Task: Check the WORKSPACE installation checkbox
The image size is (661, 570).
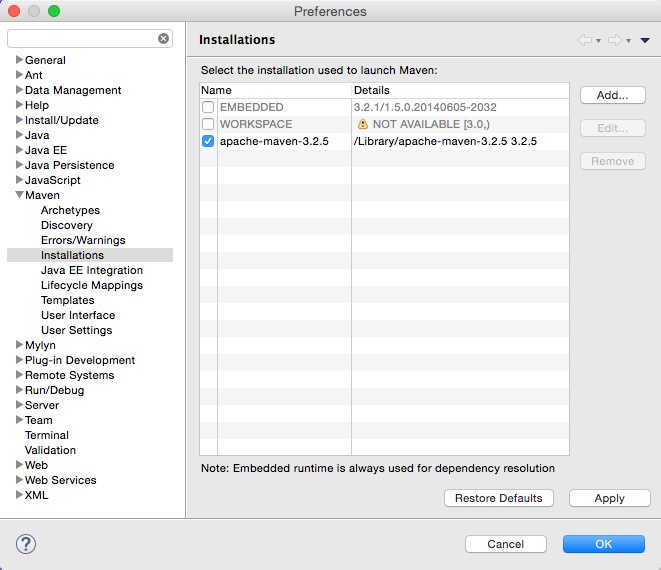Action: click(x=208, y=124)
